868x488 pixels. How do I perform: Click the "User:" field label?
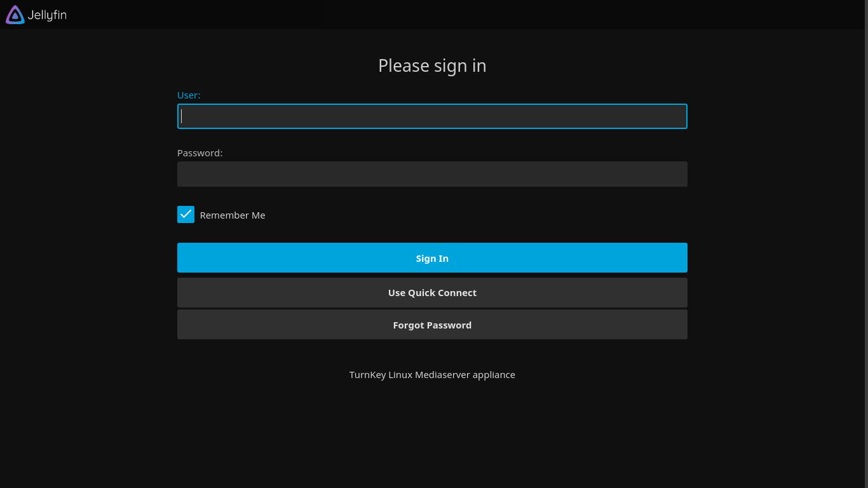pyautogui.click(x=189, y=95)
